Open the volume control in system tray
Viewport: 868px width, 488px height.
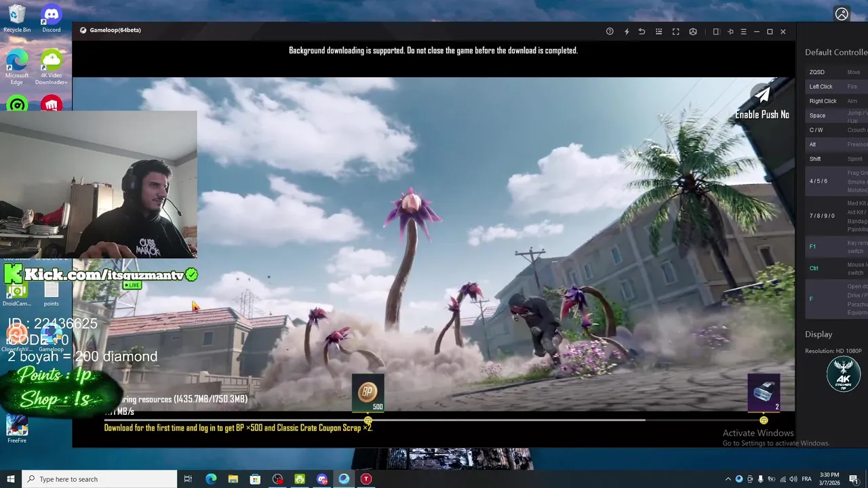tap(794, 479)
